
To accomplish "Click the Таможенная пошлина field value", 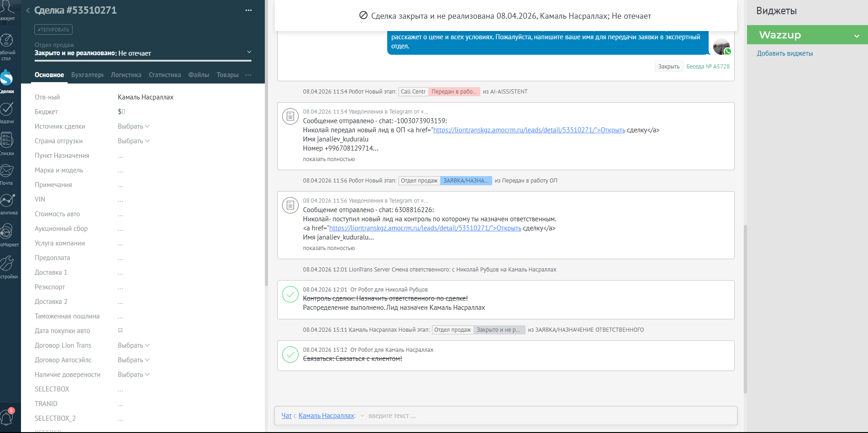I will click(x=121, y=317).
